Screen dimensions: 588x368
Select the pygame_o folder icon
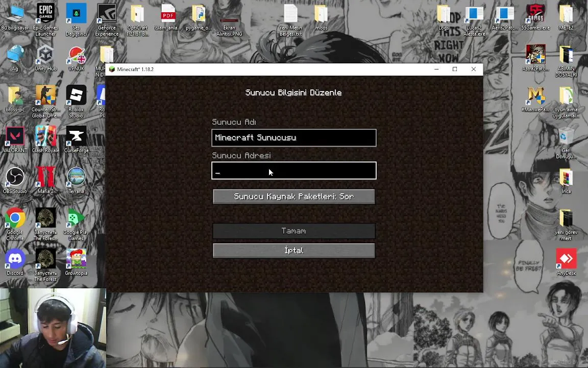tap(199, 18)
